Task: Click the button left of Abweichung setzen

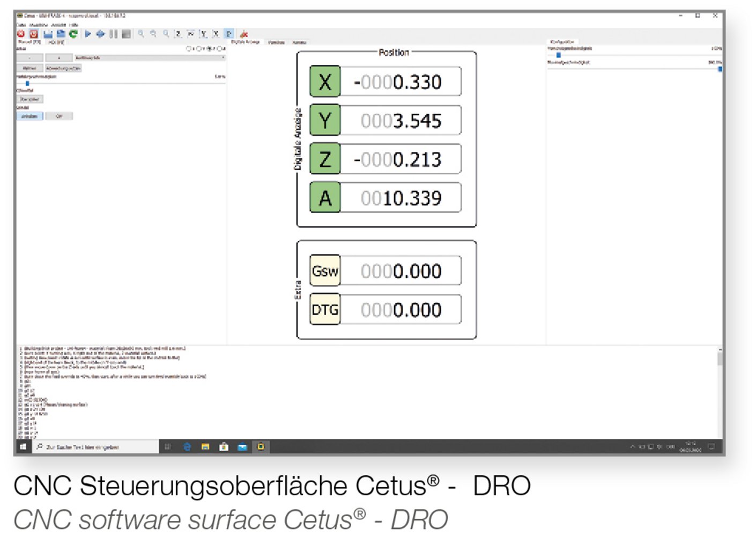Action: 30,68
